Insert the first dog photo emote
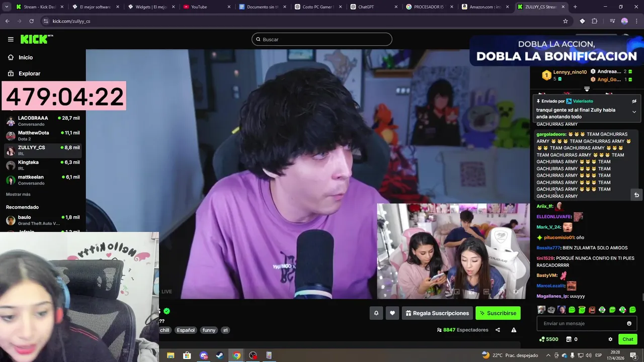 (x=541, y=310)
